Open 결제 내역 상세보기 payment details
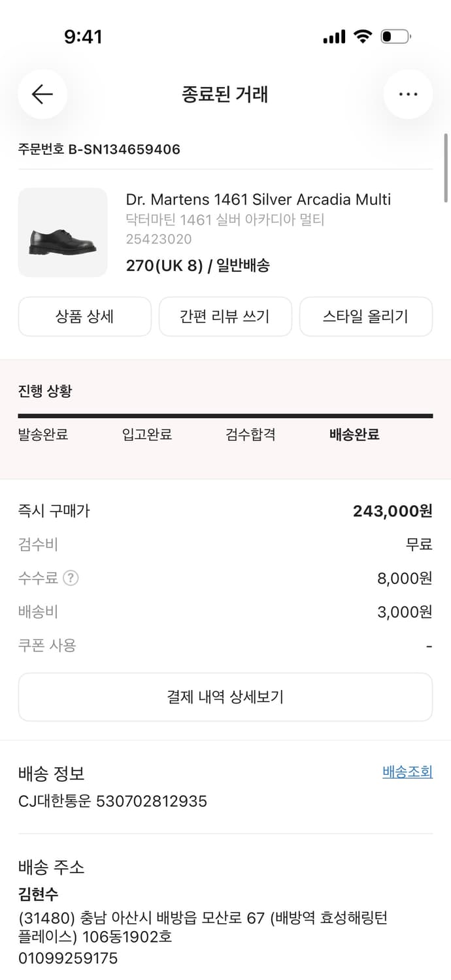Screen dimensions: 451x980 click(x=225, y=697)
